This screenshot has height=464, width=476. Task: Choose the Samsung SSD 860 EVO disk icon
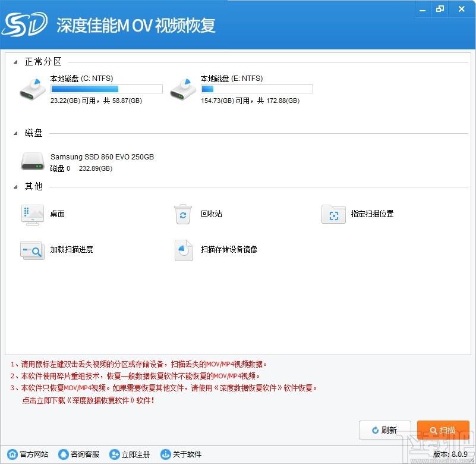click(x=33, y=161)
